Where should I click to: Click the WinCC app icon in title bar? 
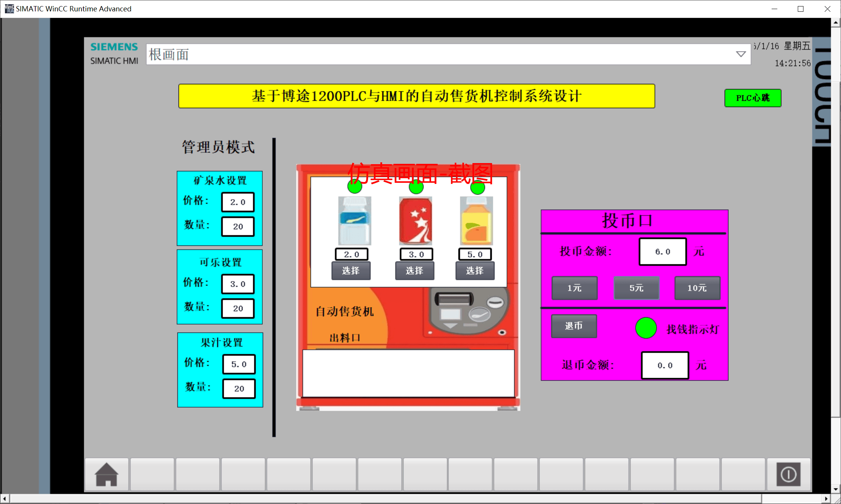coord(9,8)
